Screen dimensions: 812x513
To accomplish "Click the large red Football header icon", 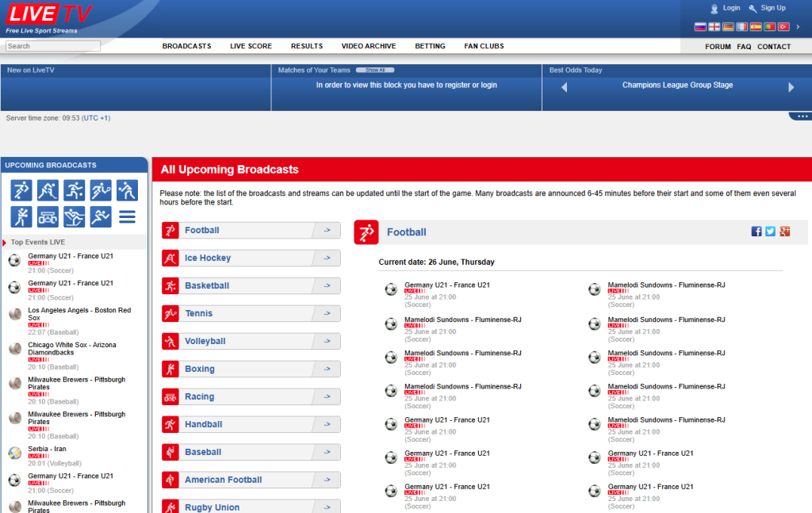I will [x=366, y=232].
